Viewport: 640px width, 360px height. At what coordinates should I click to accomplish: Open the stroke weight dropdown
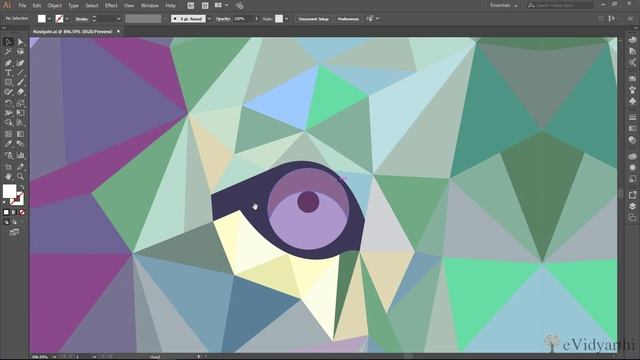pyautogui.click(x=119, y=19)
